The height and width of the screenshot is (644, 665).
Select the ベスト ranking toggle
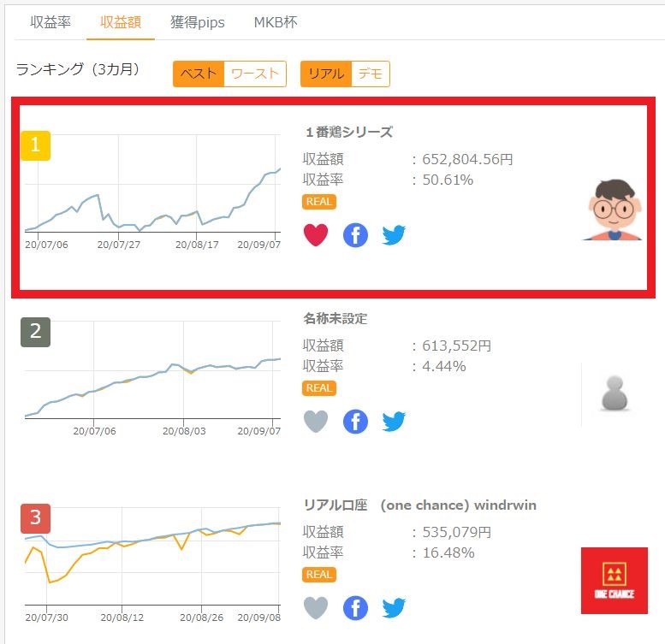[x=199, y=74]
